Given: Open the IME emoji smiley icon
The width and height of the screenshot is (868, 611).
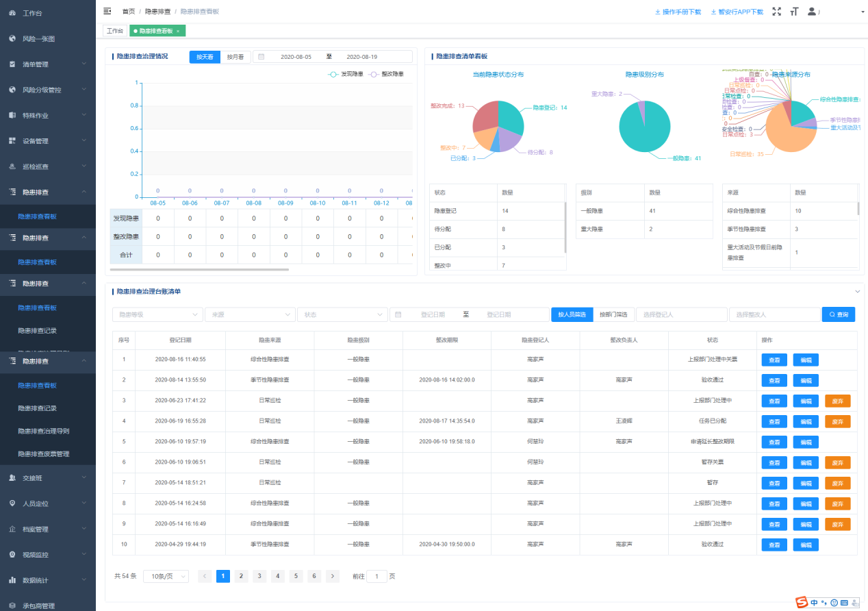Looking at the screenshot, I should [834, 603].
